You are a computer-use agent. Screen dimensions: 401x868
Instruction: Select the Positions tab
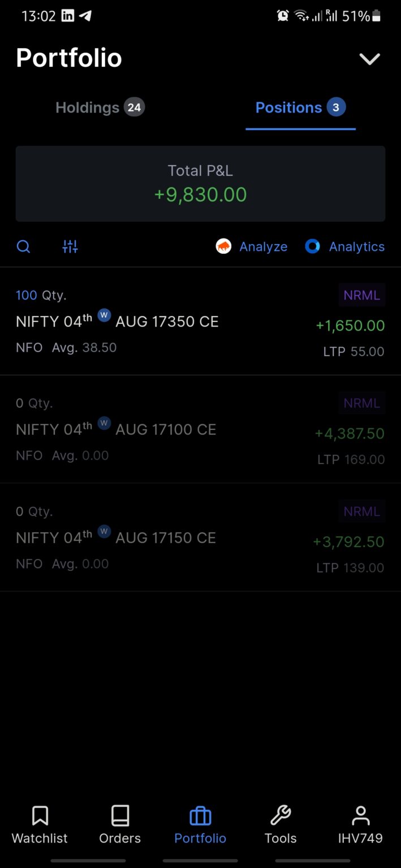click(x=300, y=107)
